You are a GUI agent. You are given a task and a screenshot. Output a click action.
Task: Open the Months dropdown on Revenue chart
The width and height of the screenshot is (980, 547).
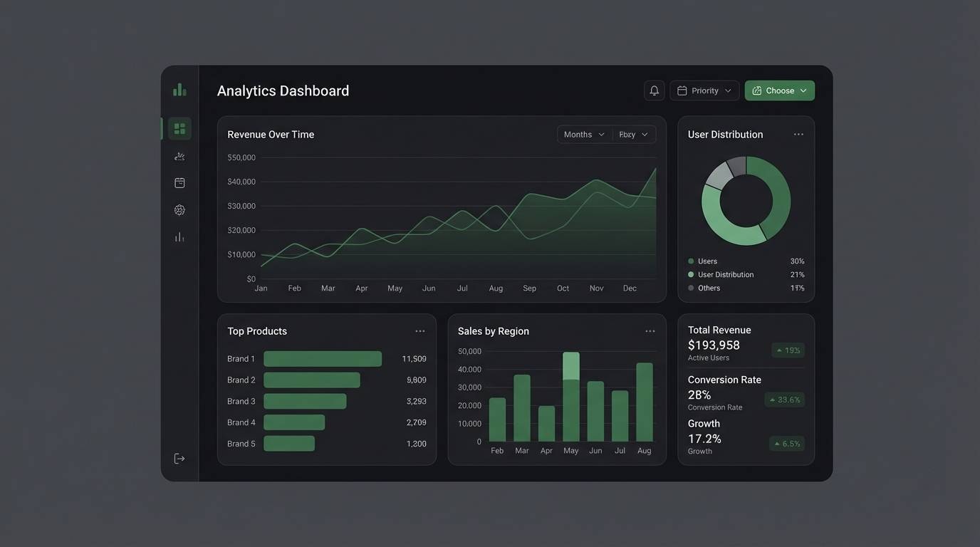583,134
